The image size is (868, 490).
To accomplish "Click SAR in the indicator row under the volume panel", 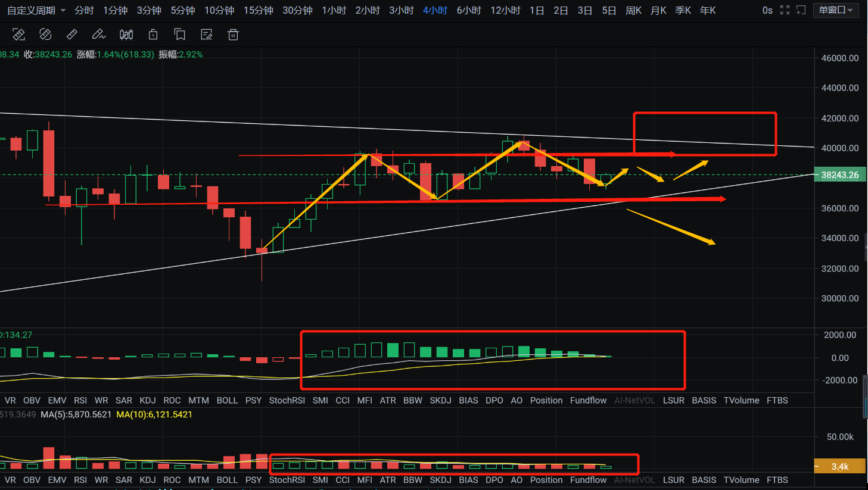I will click(x=124, y=480).
